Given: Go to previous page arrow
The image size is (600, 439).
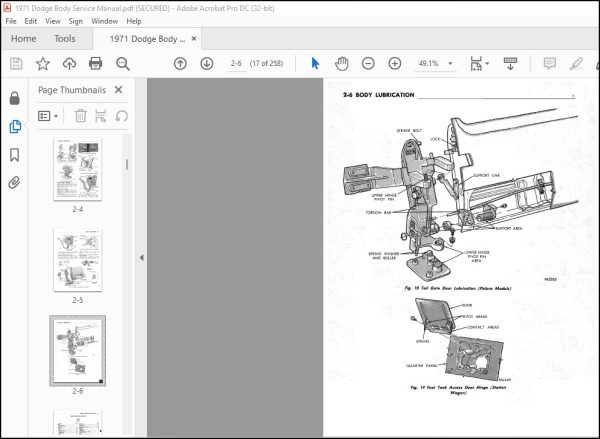Looking at the screenshot, I should pyautogui.click(x=180, y=64).
